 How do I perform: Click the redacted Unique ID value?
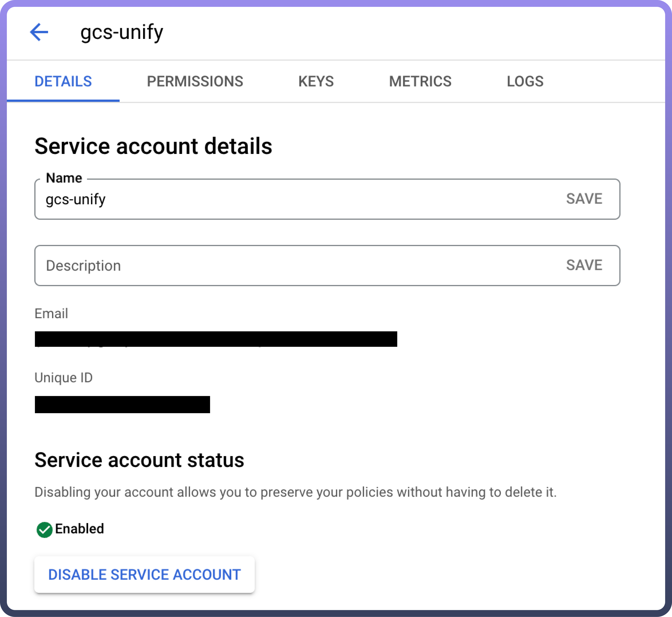[122, 405]
